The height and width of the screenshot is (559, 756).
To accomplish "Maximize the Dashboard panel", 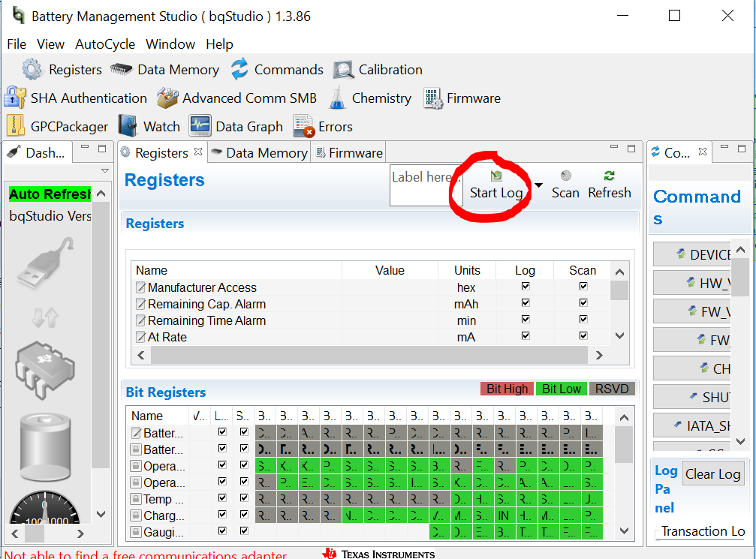I will 102,149.
